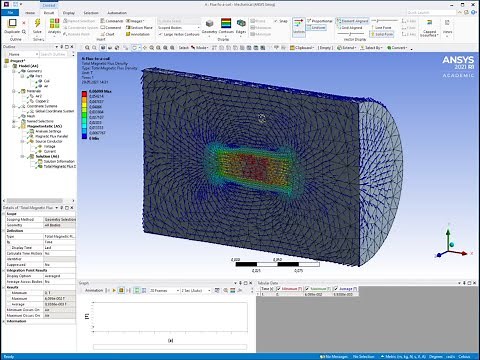
Task: Switch to the Automation ribbon tab
Action: pos(117,13)
